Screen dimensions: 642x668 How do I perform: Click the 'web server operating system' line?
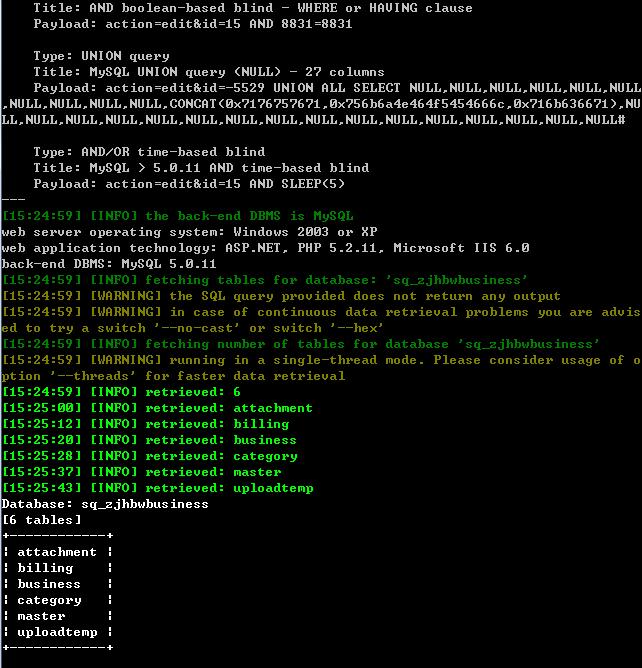[190, 232]
